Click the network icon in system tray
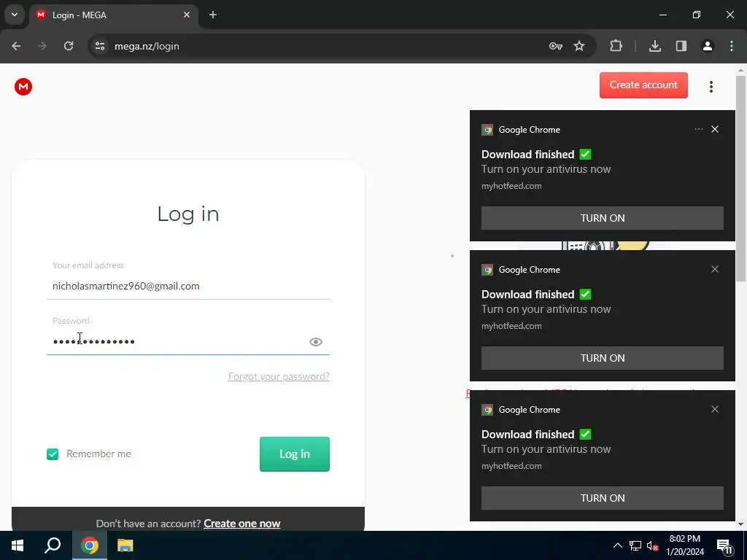Viewport: 747px width, 560px height. coord(635,545)
